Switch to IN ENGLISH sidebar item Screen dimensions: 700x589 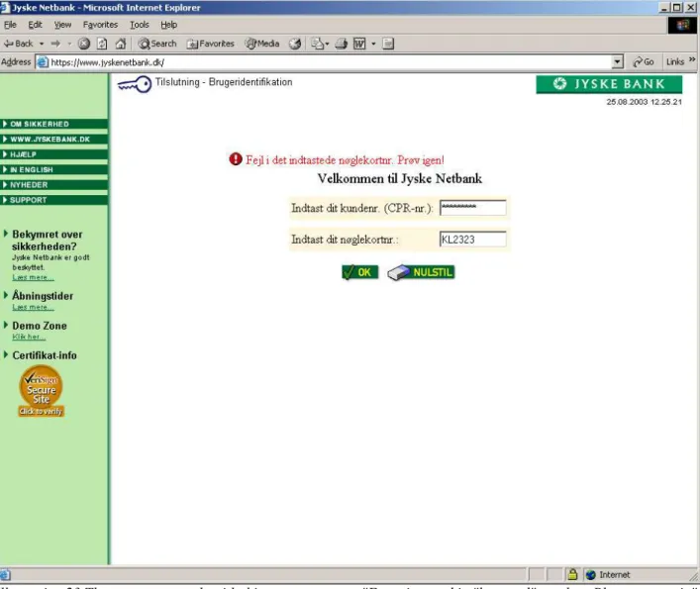point(53,169)
